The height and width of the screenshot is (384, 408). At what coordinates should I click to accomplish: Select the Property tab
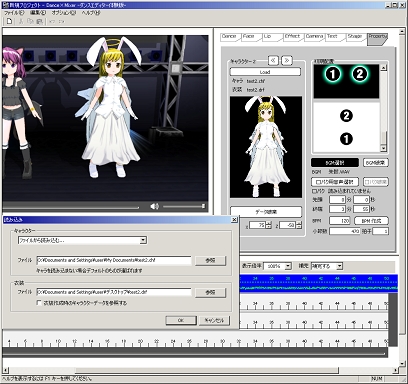tap(378, 39)
